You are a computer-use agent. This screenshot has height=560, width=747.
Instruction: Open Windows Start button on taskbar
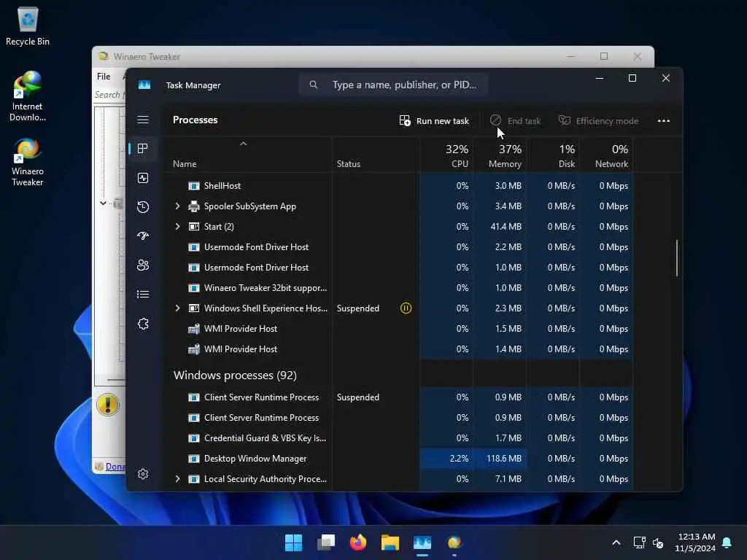pyautogui.click(x=293, y=542)
